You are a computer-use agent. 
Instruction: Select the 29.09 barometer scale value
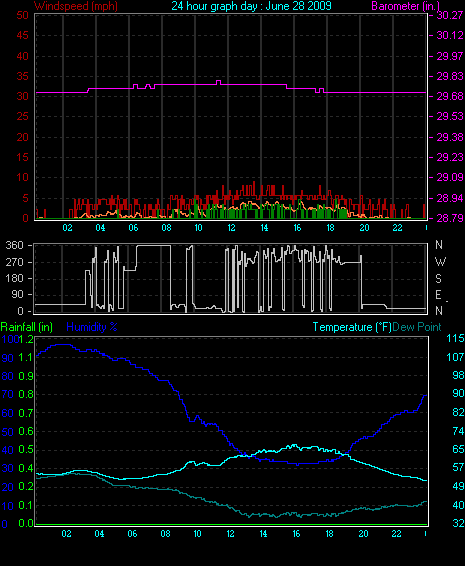click(450, 177)
